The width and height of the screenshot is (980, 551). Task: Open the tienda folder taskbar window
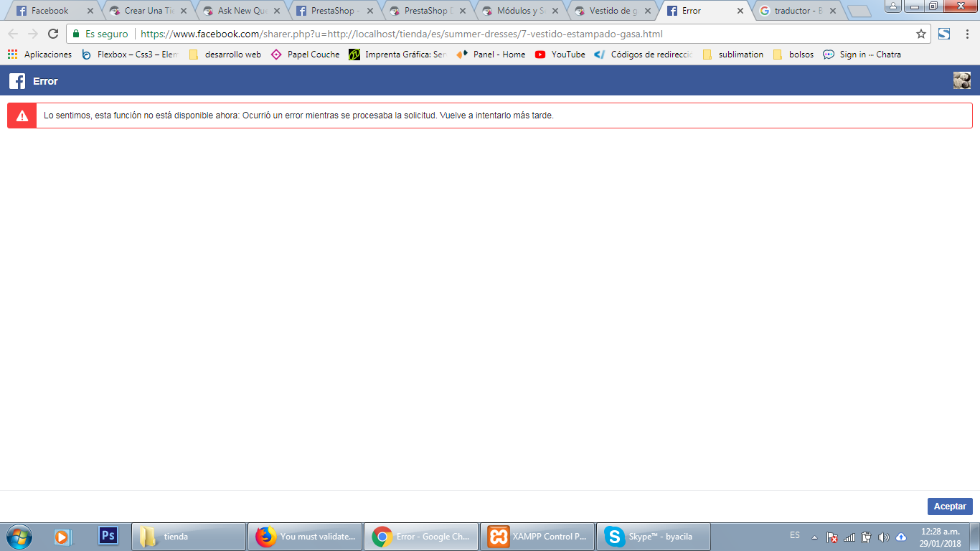pyautogui.click(x=189, y=537)
